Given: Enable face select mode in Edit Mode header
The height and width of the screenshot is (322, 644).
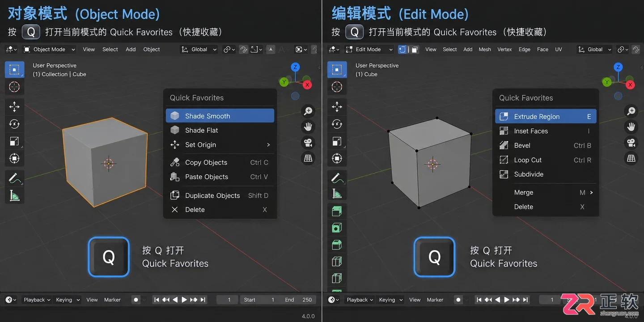Looking at the screenshot, I should click(415, 49).
